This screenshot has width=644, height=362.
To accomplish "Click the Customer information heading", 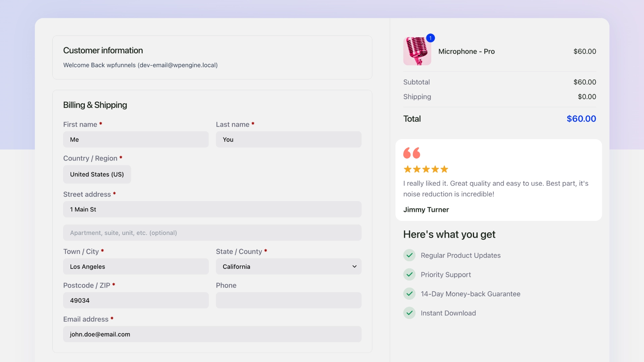I will [103, 50].
